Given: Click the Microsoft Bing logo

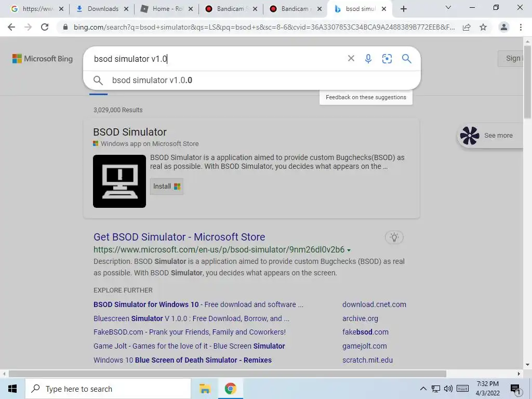Looking at the screenshot, I should [x=43, y=59].
